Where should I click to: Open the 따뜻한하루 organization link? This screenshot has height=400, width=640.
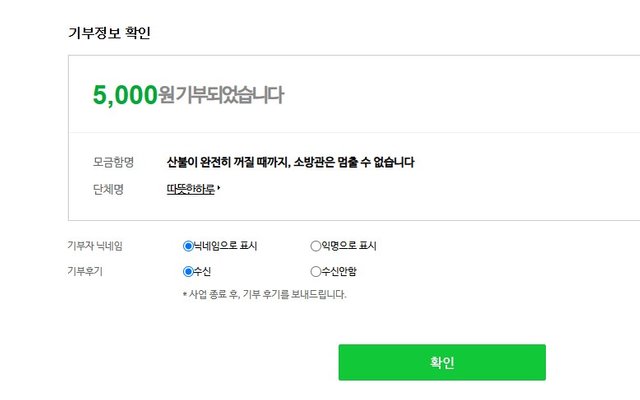tap(190, 188)
